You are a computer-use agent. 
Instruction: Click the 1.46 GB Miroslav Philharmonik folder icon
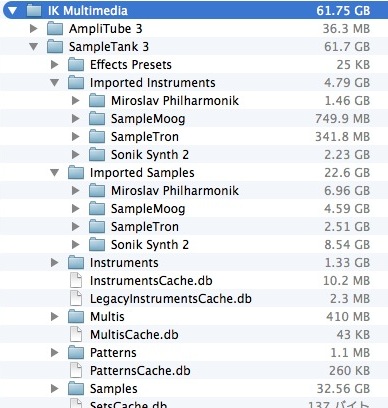(x=97, y=101)
